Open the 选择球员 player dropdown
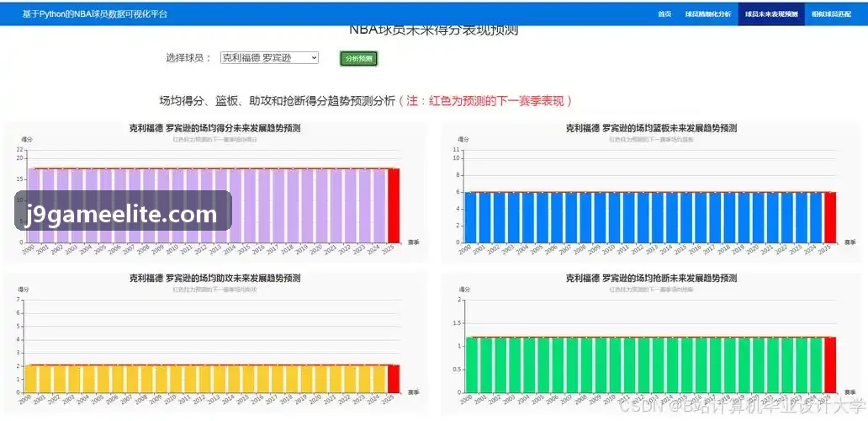This screenshot has width=868, height=421. point(270,57)
